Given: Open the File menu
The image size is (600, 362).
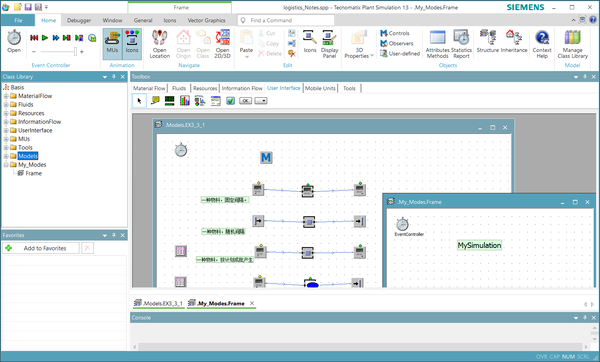Looking at the screenshot, I should click(x=18, y=20).
